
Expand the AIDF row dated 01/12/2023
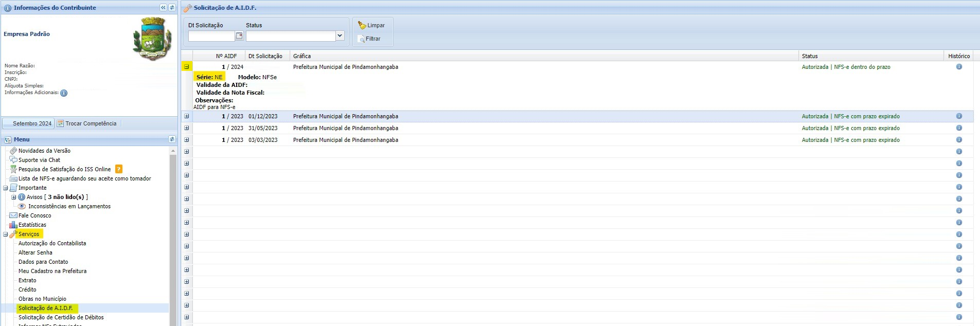[187, 116]
